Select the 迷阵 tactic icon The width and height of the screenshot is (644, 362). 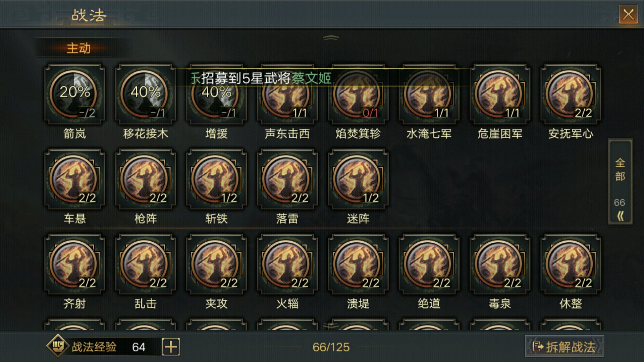coord(358,179)
